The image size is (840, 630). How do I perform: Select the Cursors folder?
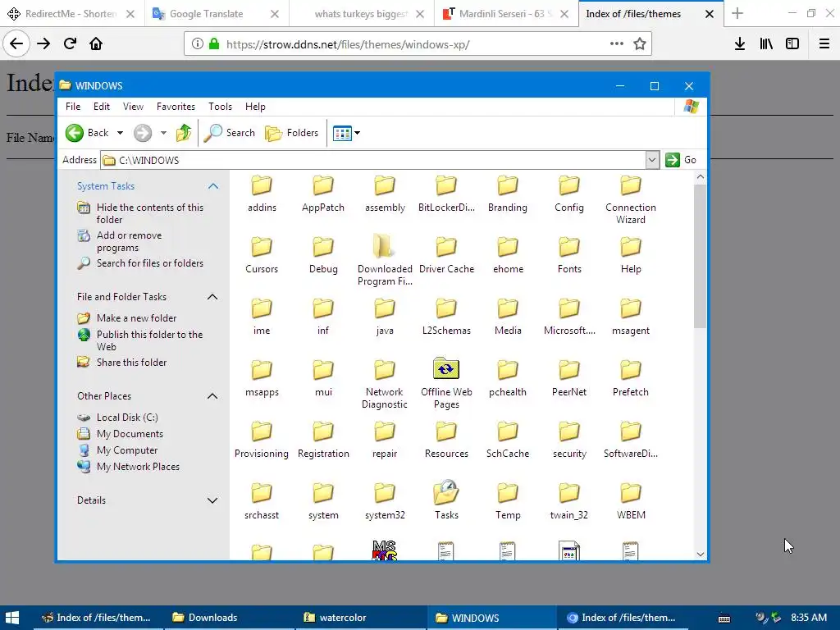pos(262,255)
